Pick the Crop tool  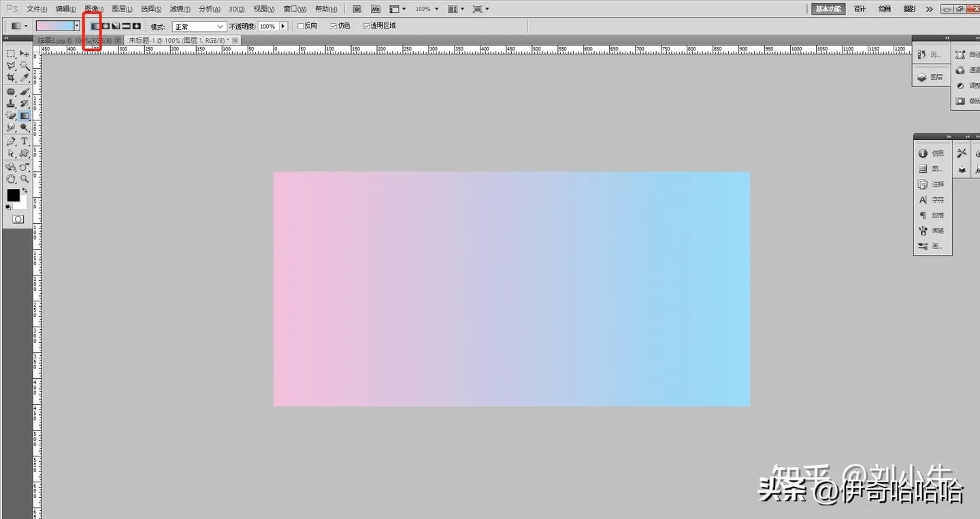click(x=11, y=78)
